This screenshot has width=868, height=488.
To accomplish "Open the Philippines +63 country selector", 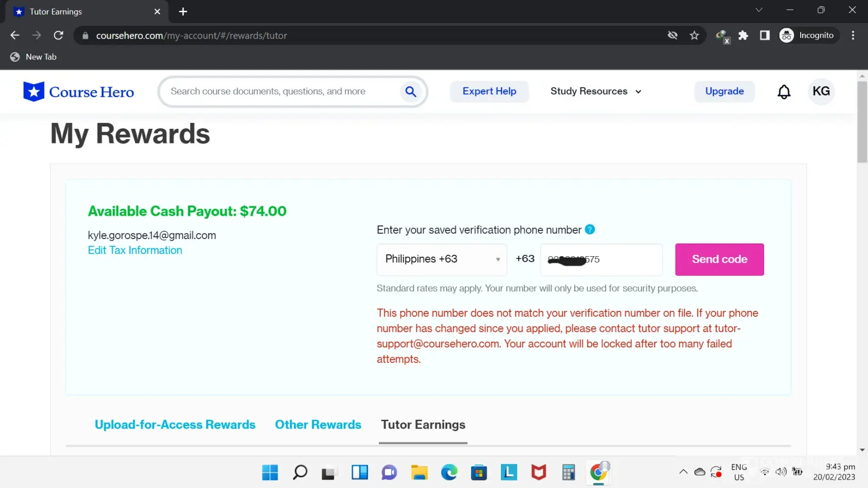I will coord(442,259).
